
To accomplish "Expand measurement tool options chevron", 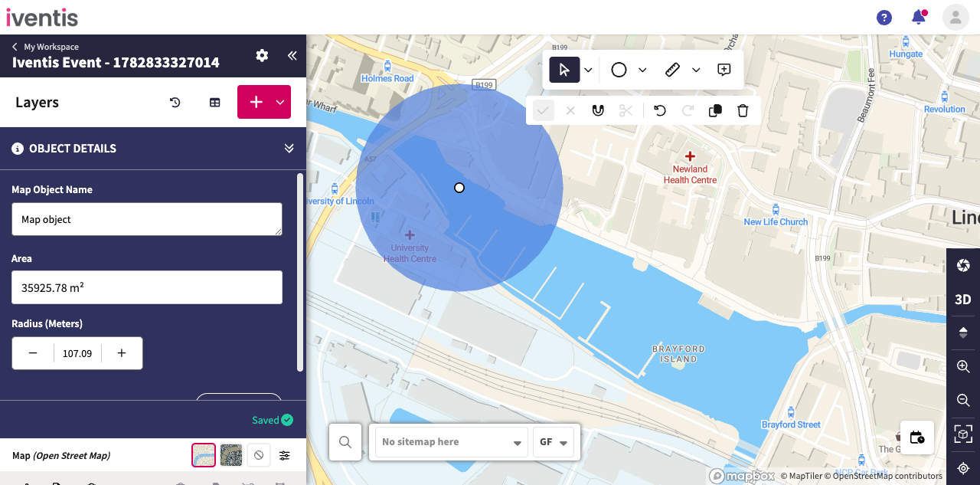I will click(696, 70).
